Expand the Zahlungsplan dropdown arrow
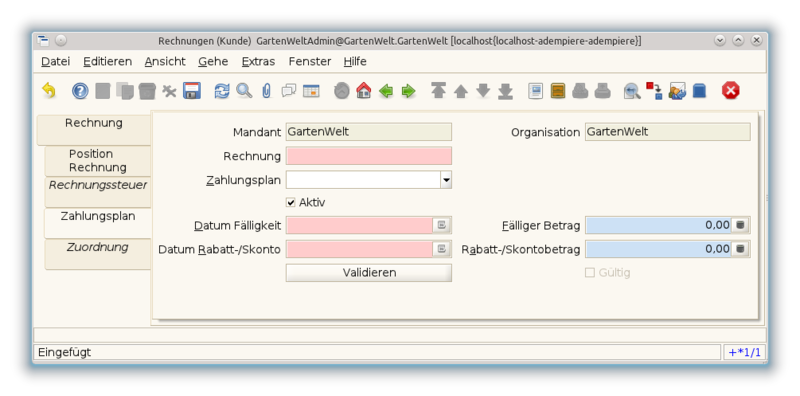800x396 pixels. [x=446, y=180]
